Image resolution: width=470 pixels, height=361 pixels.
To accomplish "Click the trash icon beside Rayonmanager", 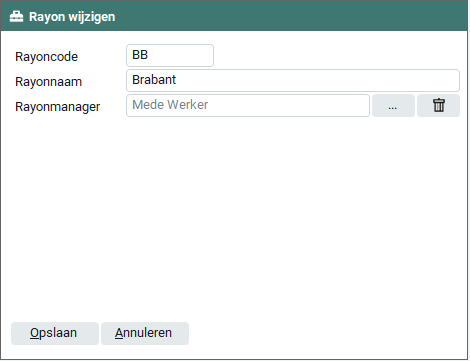I will point(439,105).
